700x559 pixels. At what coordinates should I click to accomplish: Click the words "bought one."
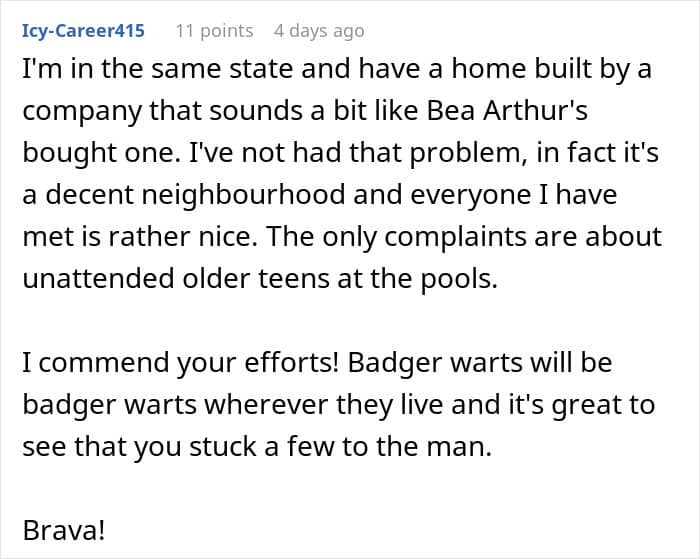coord(85,153)
